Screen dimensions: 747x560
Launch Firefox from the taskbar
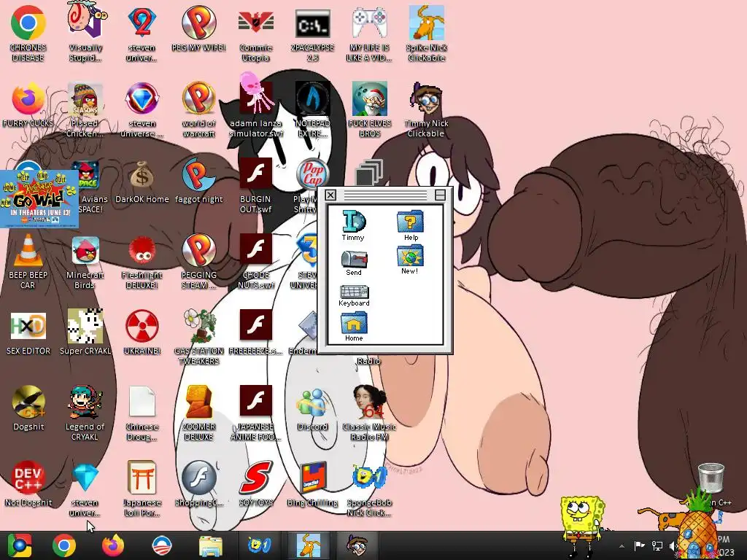click(113, 545)
